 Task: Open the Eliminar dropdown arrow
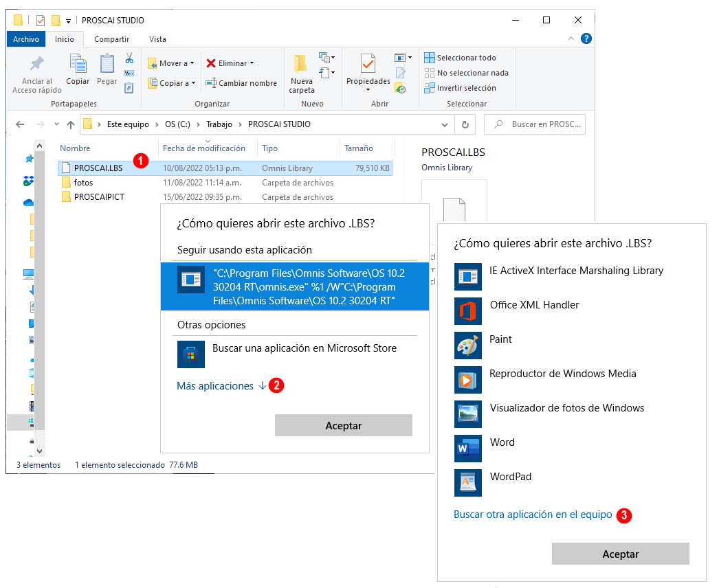(252, 63)
